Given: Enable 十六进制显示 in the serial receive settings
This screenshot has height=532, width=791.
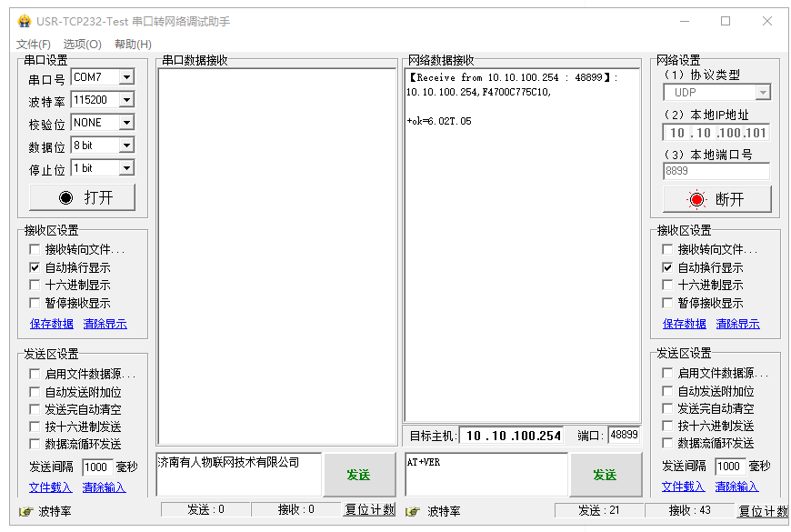Looking at the screenshot, I should pos(35,286).
